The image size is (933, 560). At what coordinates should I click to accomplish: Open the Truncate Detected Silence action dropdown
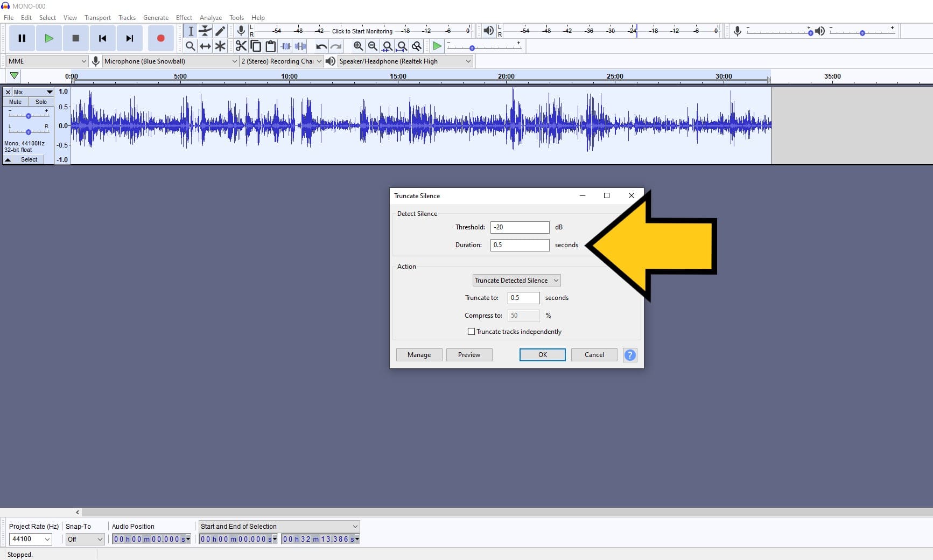pos(516,280)
